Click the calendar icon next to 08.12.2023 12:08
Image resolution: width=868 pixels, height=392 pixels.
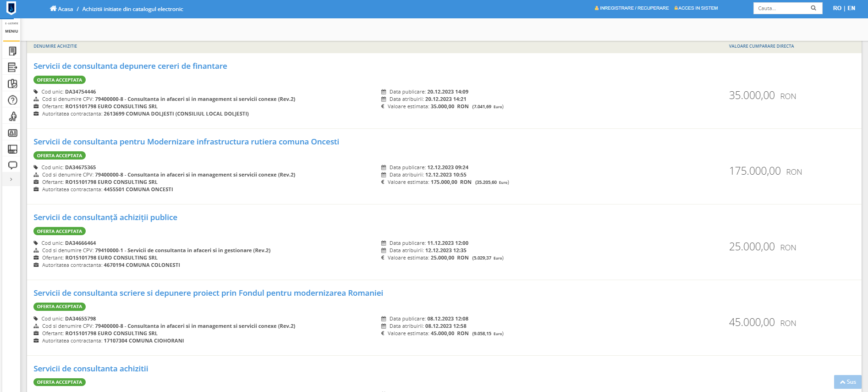384,319
